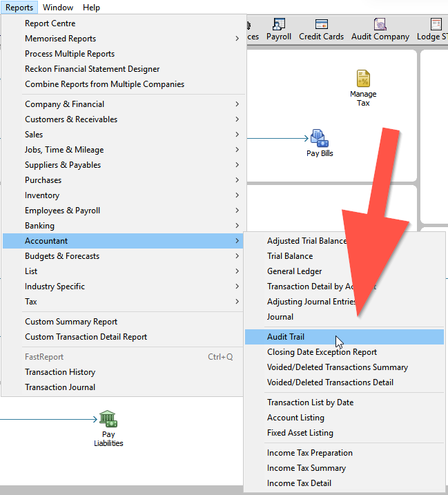
Task: Open Adjusted Trial Balance report
Action: pos(344,241)
